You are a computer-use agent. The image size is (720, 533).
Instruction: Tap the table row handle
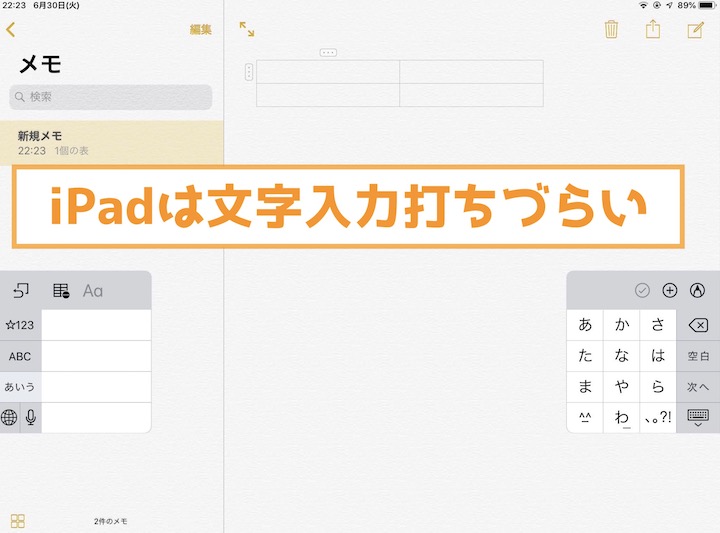click(x=249, y=72)
